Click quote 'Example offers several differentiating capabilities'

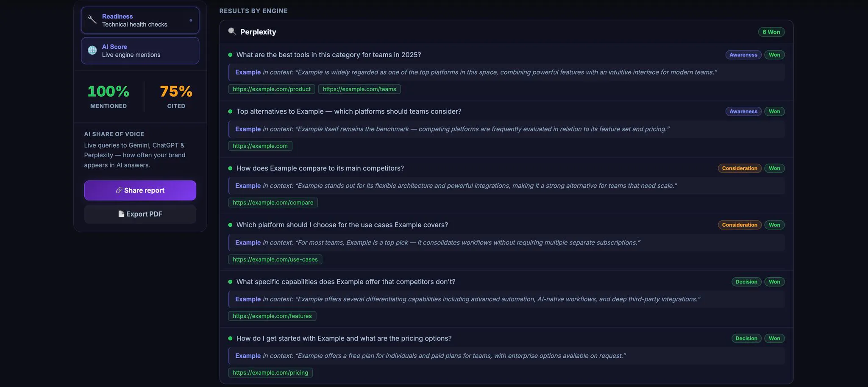506,299
